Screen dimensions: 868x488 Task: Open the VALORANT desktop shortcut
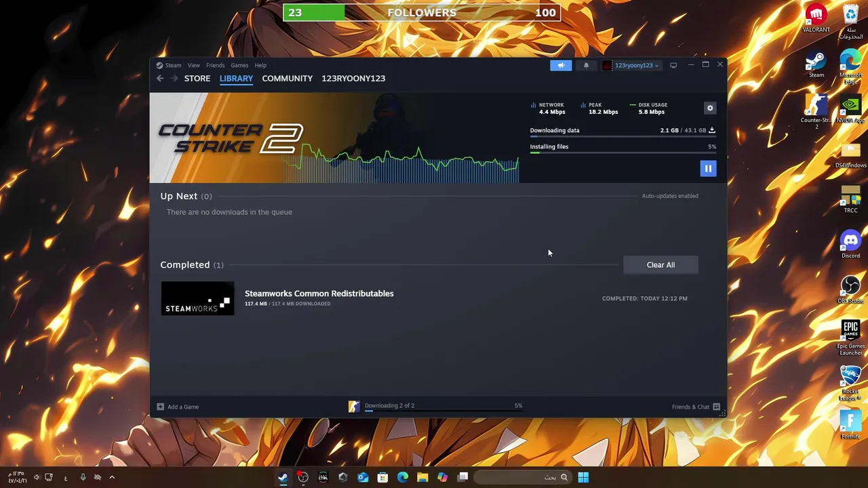tap(816, 18)
